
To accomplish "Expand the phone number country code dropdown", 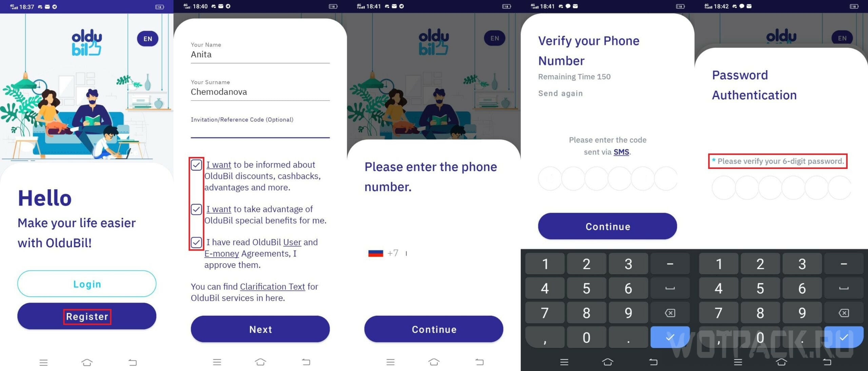I will [x=376, y=253].
